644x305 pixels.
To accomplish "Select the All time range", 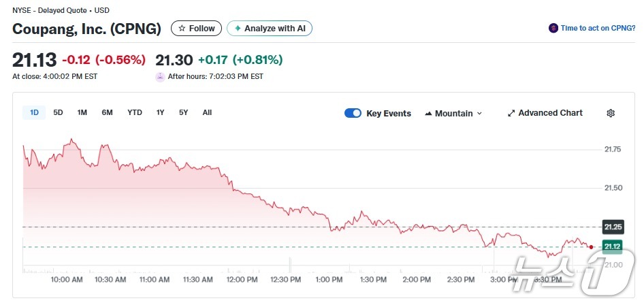I will [207, 112].
